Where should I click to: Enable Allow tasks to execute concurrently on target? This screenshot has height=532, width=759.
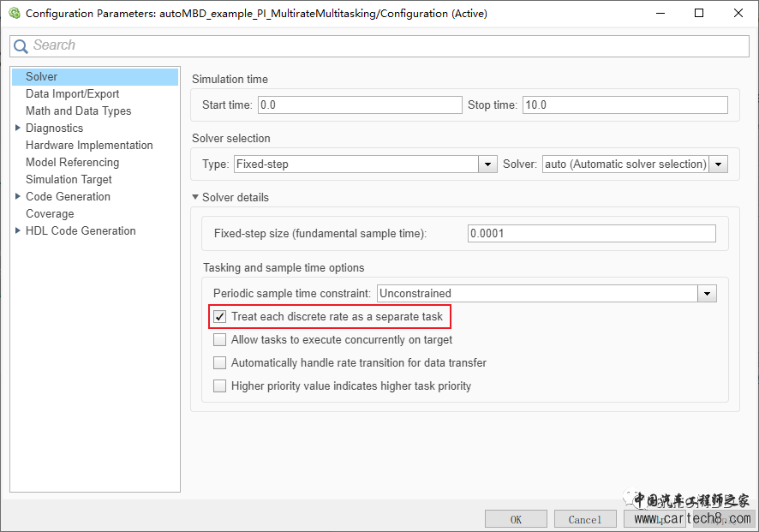(220, 340)
